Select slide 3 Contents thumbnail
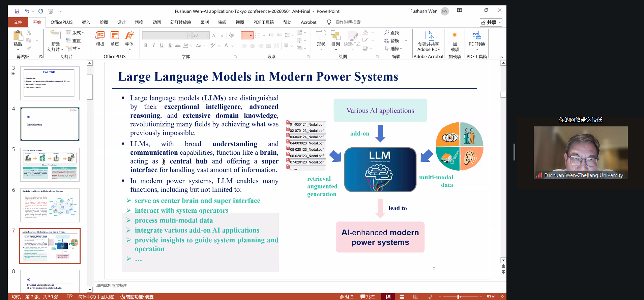644x300 pixels. 50,83
